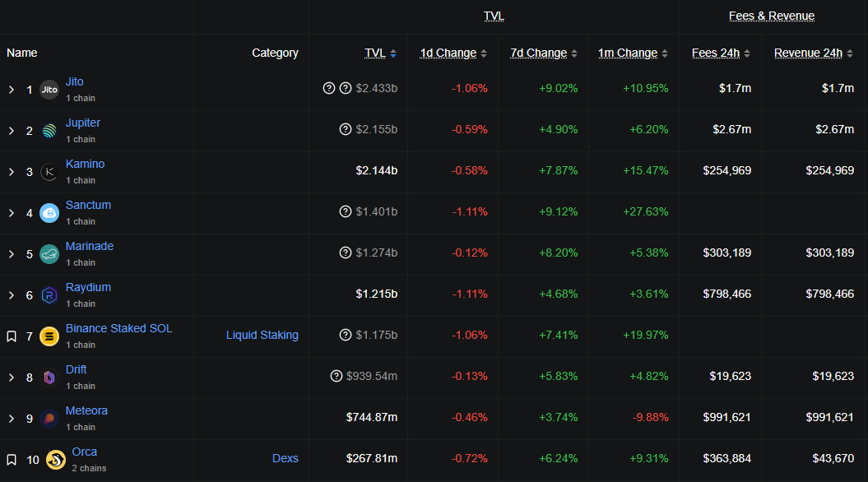Screen dimensions: 868x482
Task: Click the Drift logo icon
Action: [49, 378]
